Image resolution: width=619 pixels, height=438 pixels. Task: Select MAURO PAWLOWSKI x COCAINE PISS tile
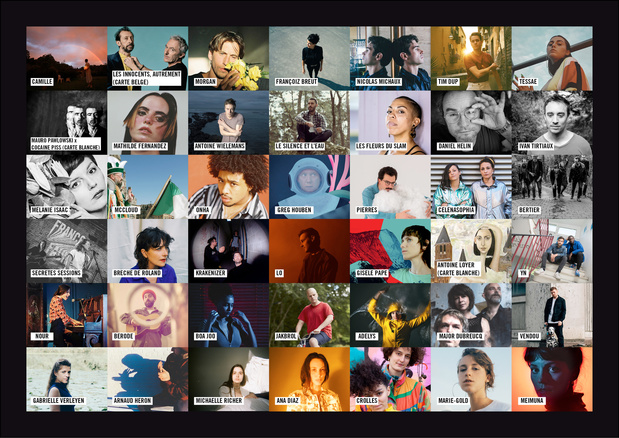(67, 123)
